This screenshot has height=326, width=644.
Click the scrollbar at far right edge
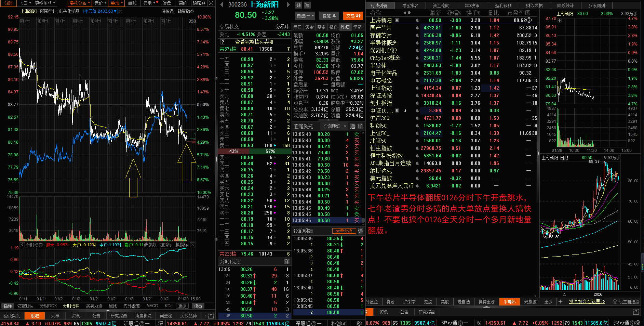642,262
